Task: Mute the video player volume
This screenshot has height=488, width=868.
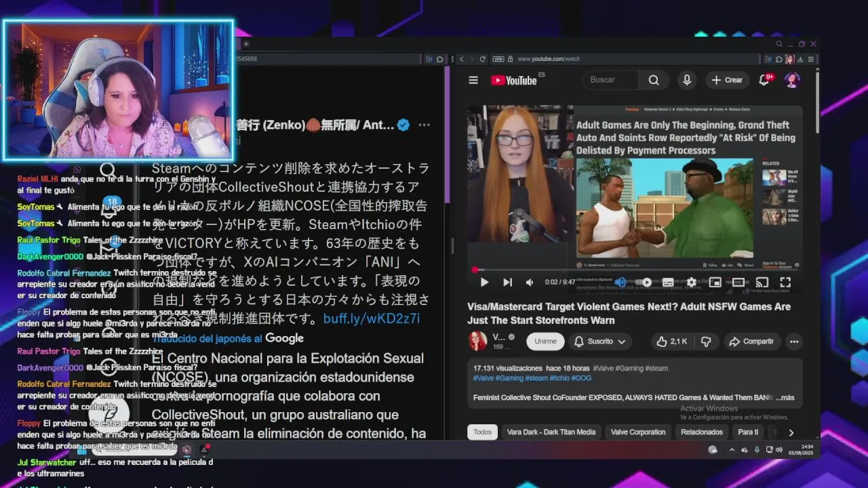Action: tap(530, 282)
